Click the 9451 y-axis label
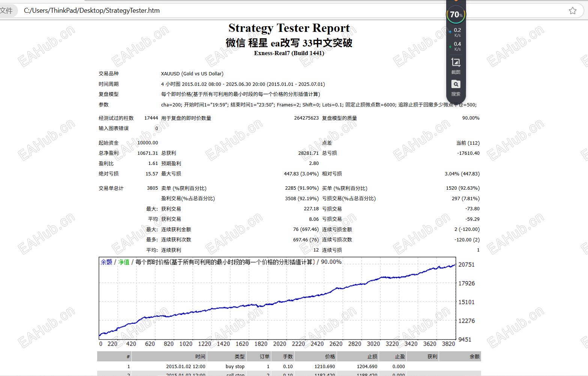Screen dimensions: 588x376 pyautogui.click(x=465, y=340)
